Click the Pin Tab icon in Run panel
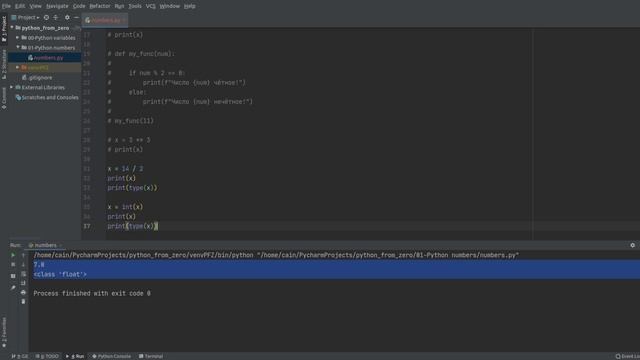This screenshot has height=360, width=640. (x=13, y=287)
